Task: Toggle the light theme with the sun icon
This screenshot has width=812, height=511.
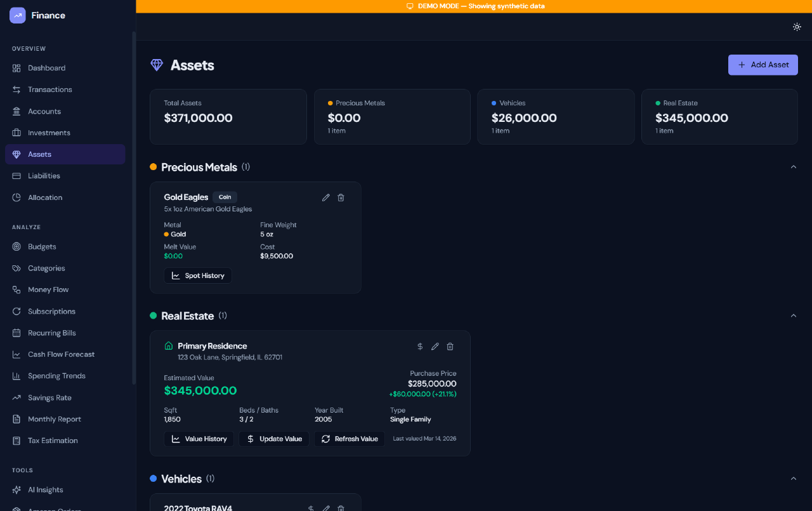Action: click(x=797, y=27)
